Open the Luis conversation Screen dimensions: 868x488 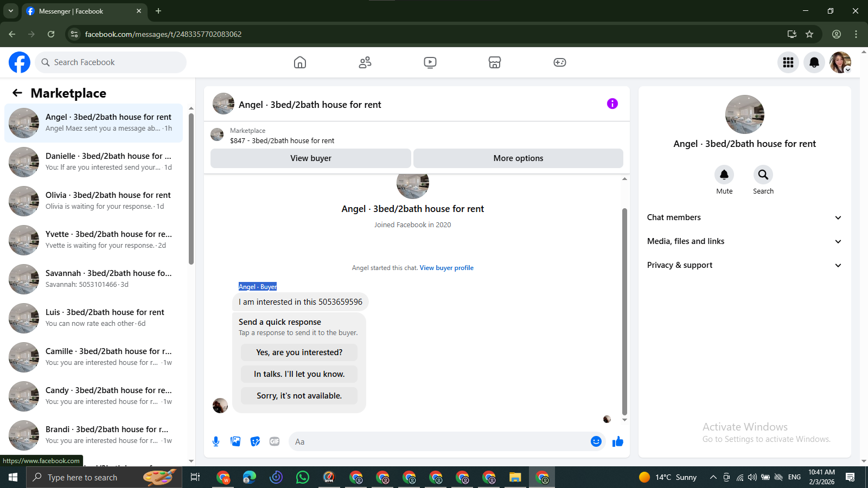94,318
